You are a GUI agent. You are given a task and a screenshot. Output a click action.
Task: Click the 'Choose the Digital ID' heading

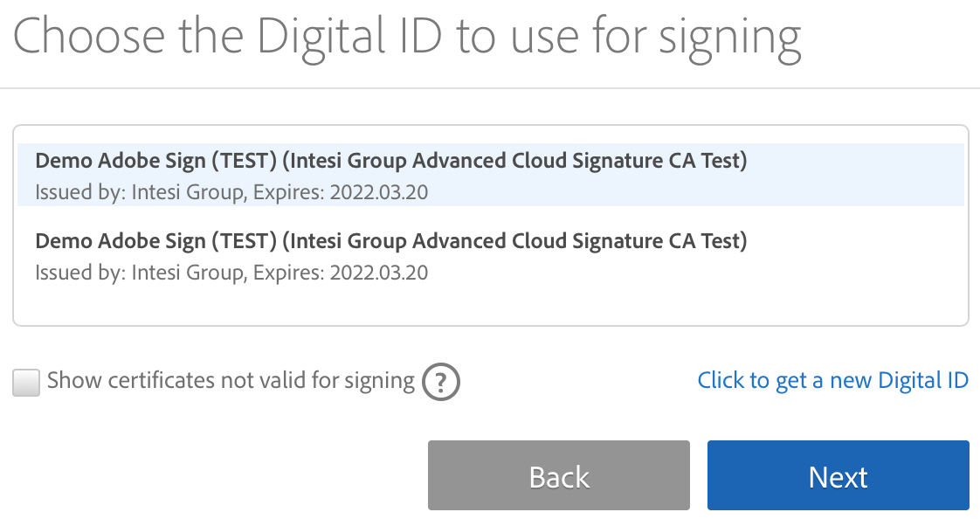[407, 37]
